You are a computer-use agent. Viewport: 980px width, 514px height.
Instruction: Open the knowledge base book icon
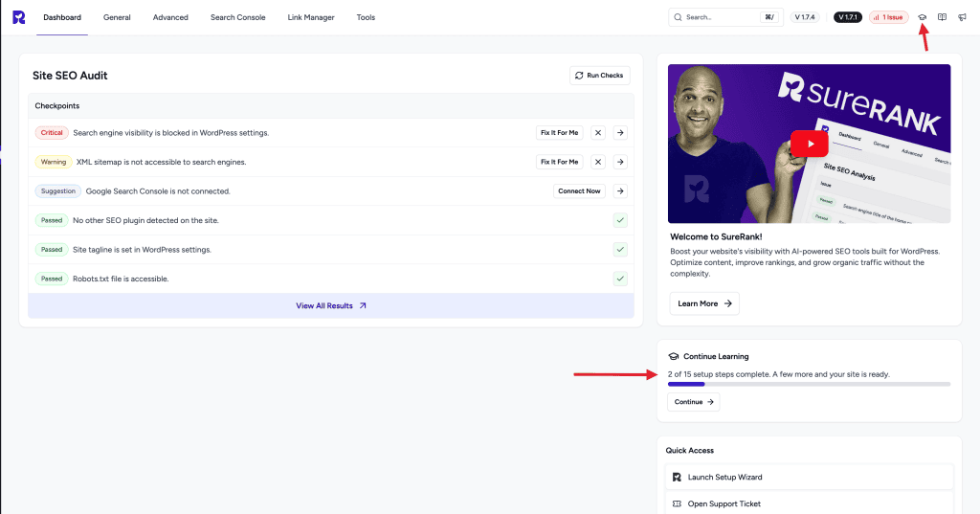(x=942, y=17)
